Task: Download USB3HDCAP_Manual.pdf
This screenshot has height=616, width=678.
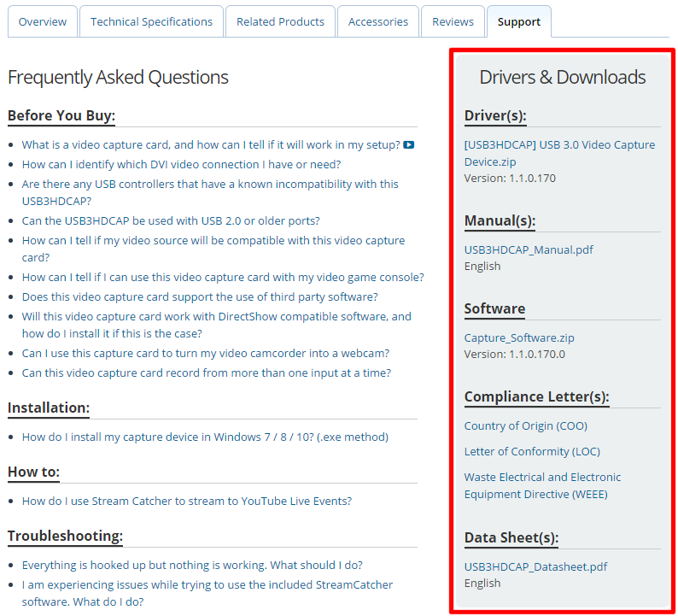Action: click(x=529, y=250)
